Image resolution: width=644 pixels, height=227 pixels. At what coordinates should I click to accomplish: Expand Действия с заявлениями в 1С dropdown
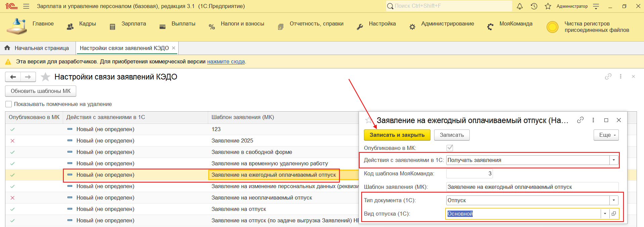[614, 160]
